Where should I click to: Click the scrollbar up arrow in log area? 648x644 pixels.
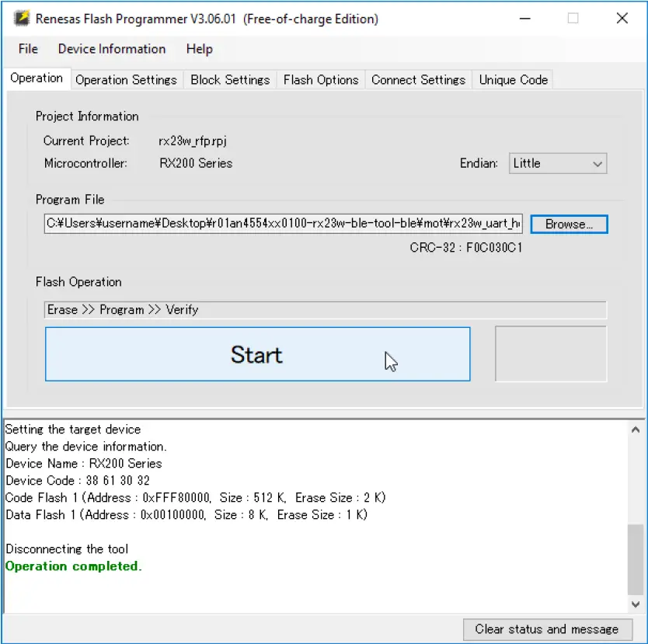[635, 428]
